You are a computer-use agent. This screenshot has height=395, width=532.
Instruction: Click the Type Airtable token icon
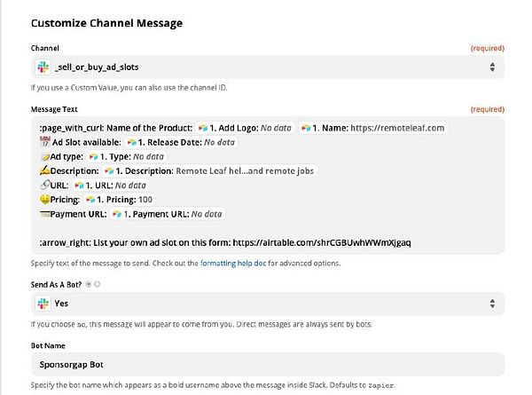(x=94, y=156)
